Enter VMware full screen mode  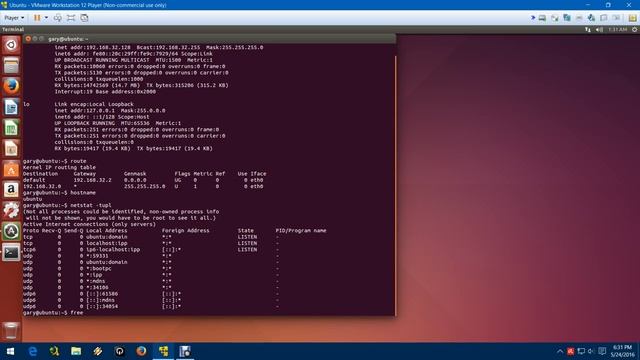pos(71,18)
